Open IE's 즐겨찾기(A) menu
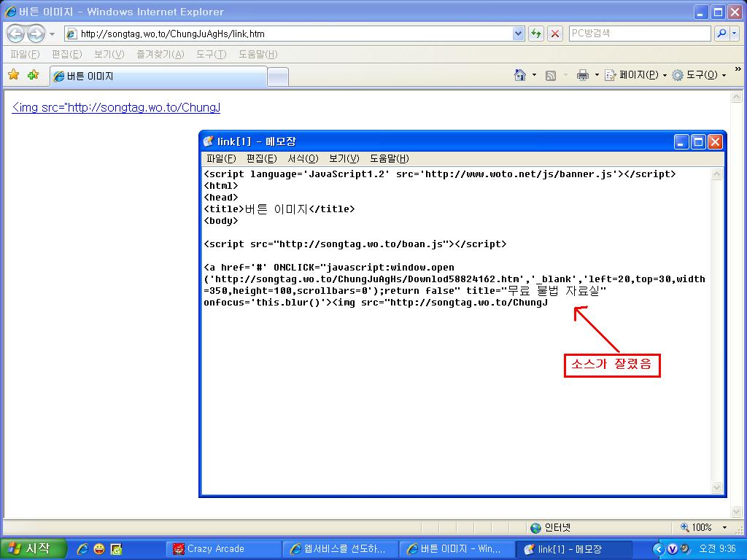747x560 pixels. 160,55
